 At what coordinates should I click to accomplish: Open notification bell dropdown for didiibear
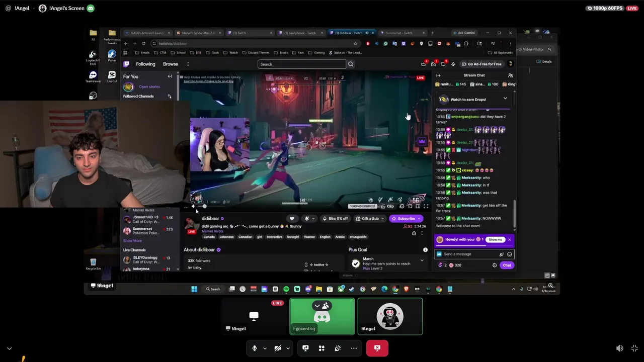click(309, 219)
